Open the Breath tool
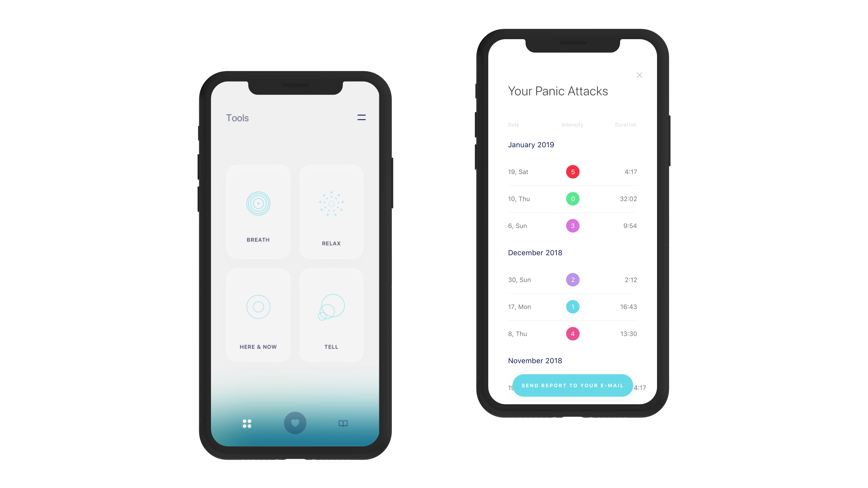The width and height of the screenshot is (868, 488). coord(258,211)
